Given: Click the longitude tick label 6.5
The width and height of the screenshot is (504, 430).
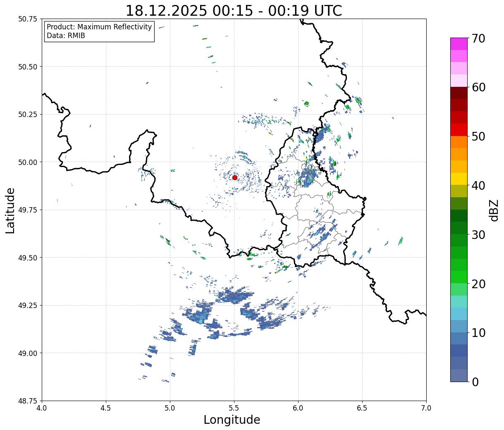Looking at the screenshot, I should pyautogui.click(x=362, y=408).
